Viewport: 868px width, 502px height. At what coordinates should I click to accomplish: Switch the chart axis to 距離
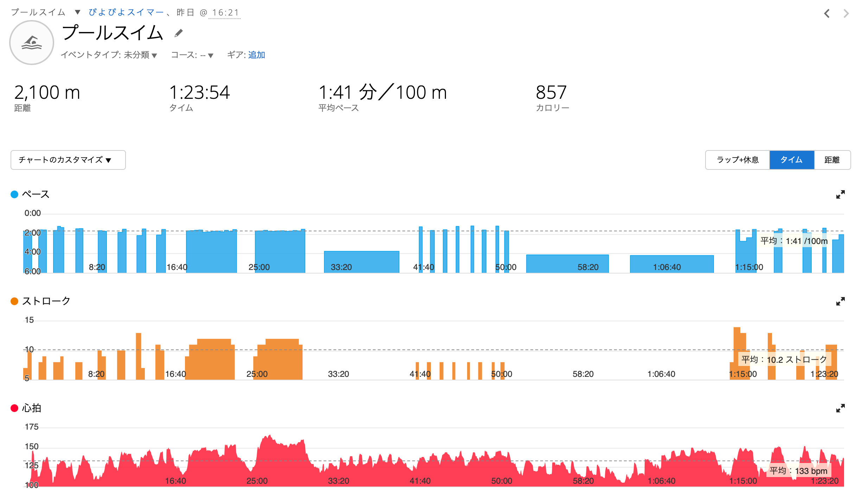[x=832, y=160]
